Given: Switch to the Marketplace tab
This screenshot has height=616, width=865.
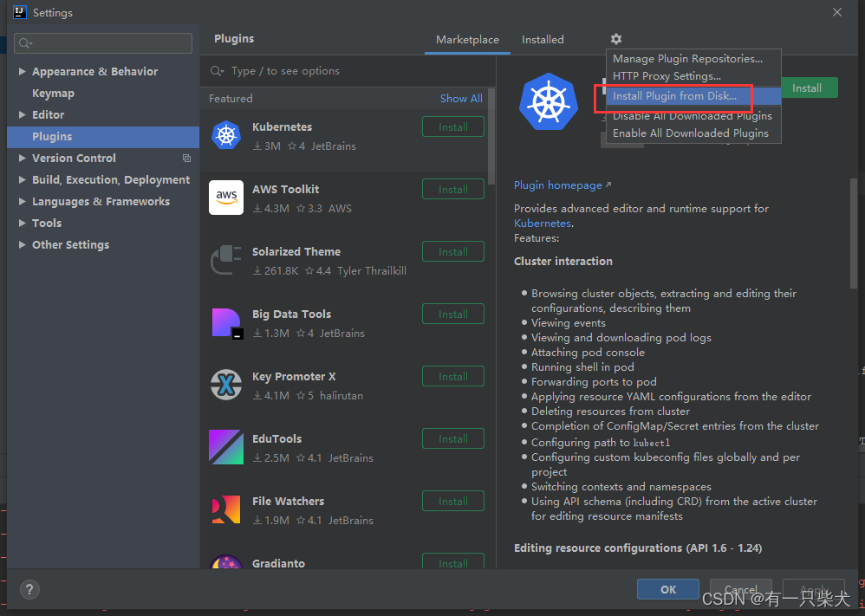Looking at the screenshot, I should [x=467, y=40].
